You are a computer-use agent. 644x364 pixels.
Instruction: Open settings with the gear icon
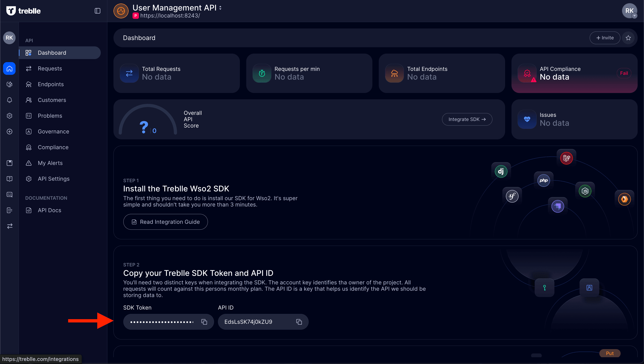[x=9, y=116]
